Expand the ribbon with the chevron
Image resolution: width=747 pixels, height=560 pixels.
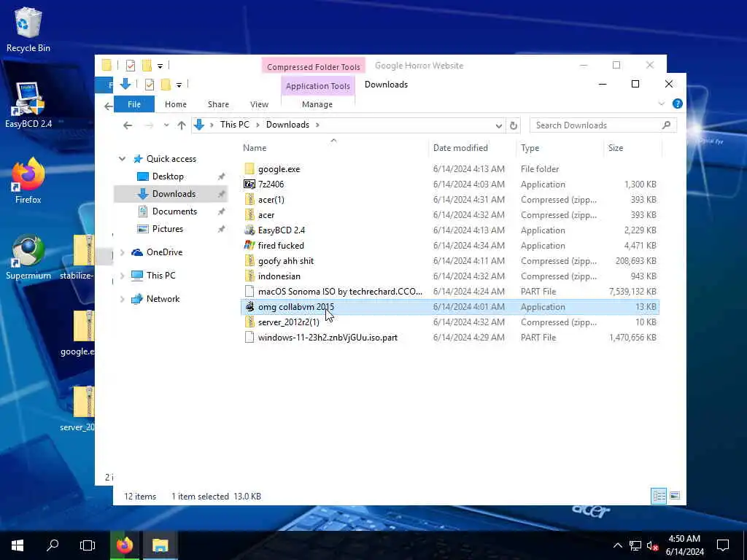661,104
